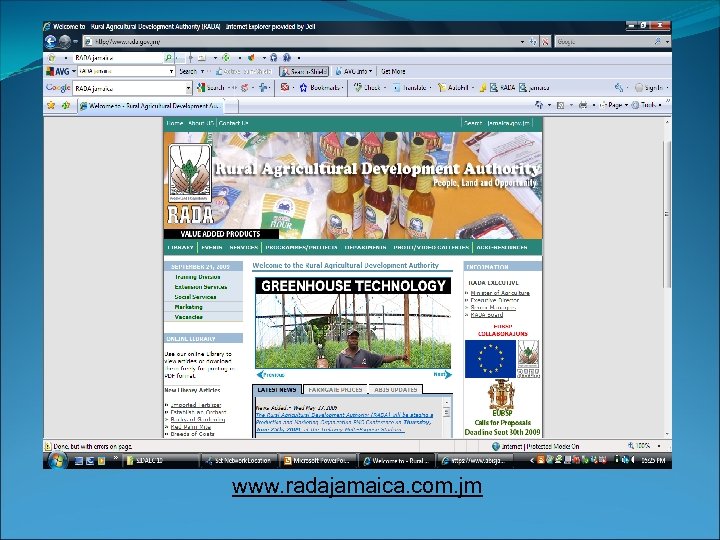Open the Services menu on green nav bar
Viewport: 720px width, 540px height.
(x=243, y=248)
